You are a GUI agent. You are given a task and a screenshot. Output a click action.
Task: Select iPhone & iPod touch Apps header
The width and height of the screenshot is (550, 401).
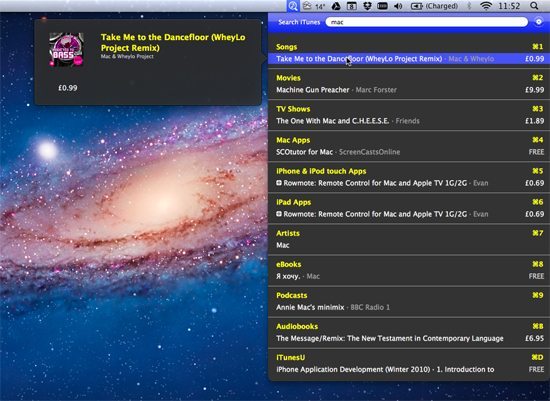[x=321, y=171]
